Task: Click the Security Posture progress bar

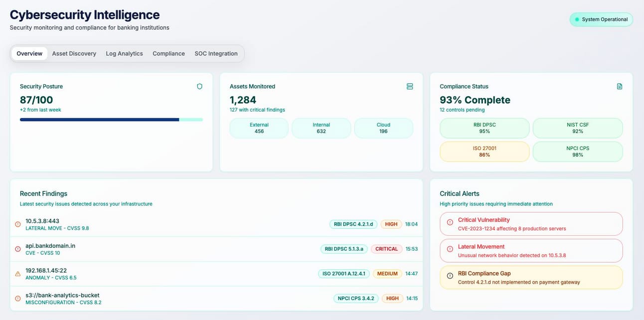Action: coord(111,120)
